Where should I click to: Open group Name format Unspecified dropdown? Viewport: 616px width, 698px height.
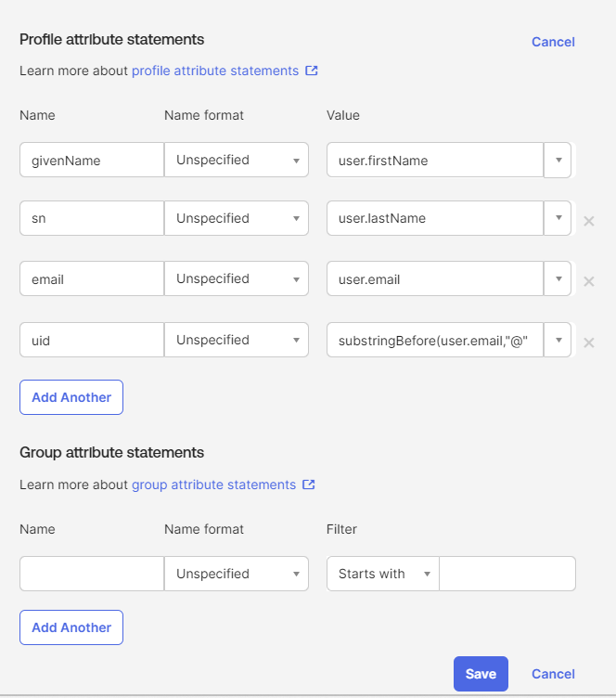pyautogui.click(x=237, y=574)
